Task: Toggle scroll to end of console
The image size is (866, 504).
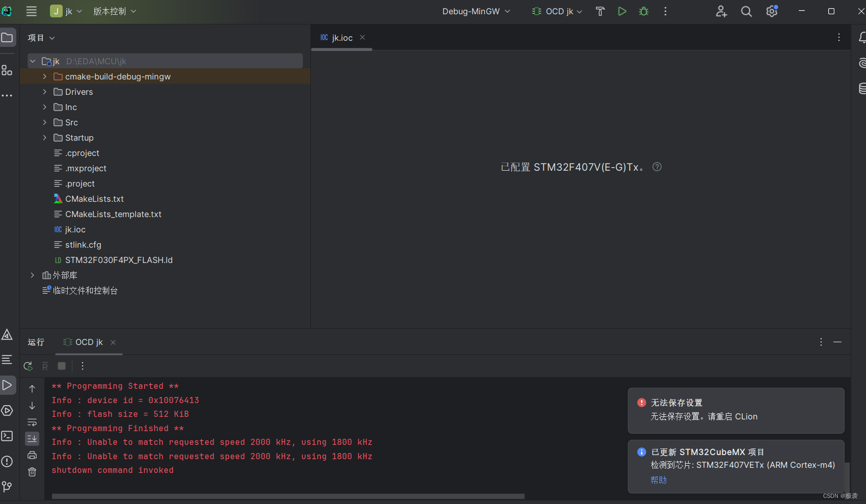Action: [32, 438]
